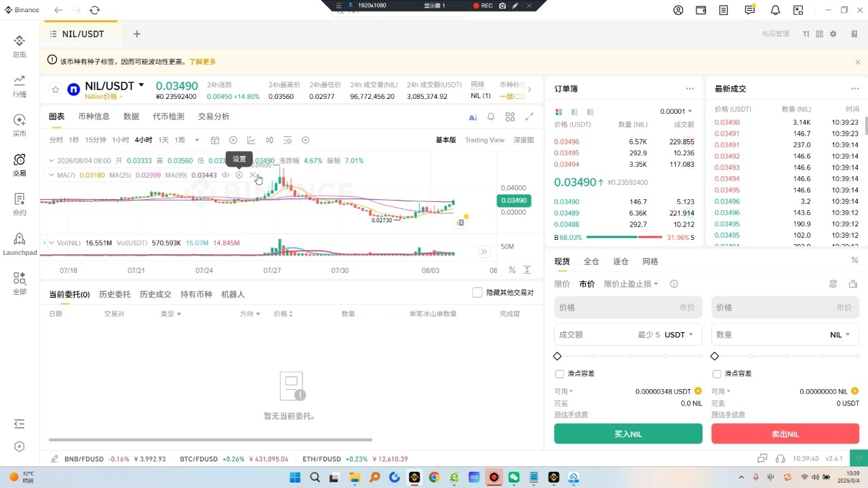868x488 pixels.
Task: Open the chart multi-window grid icon
Action: coord(510,117)
